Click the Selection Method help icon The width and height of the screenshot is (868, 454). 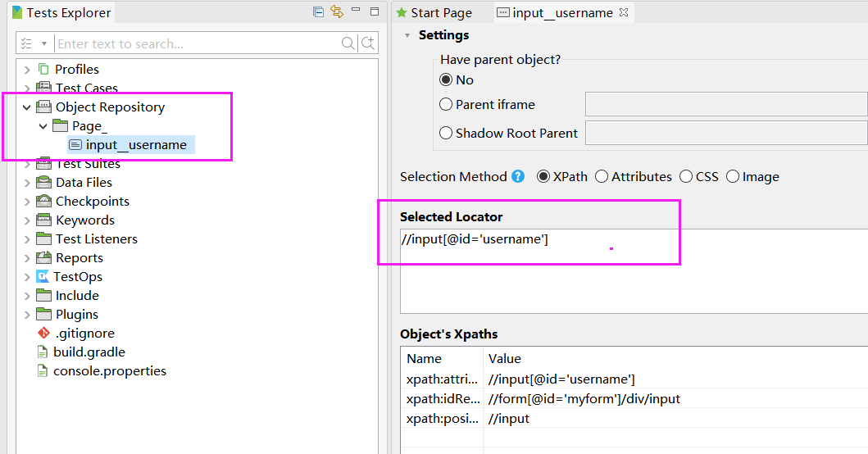[518, 176]
